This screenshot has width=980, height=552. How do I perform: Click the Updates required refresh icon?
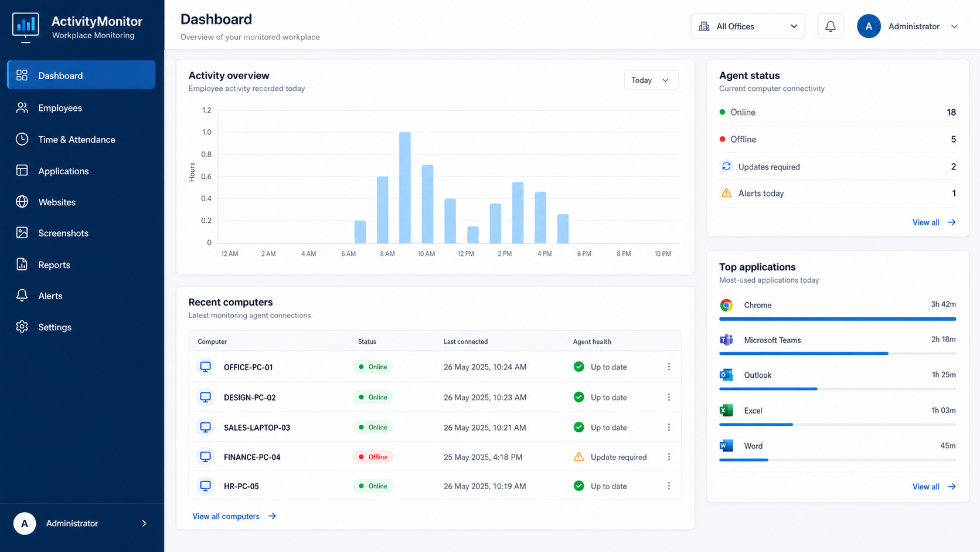tap(726, 167)
